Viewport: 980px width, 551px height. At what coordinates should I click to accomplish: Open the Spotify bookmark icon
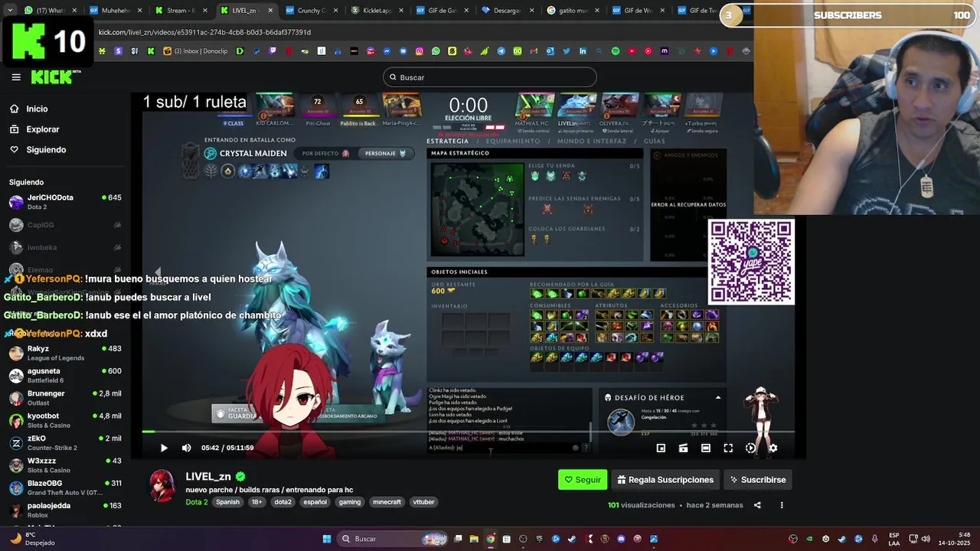pos(616,51)
